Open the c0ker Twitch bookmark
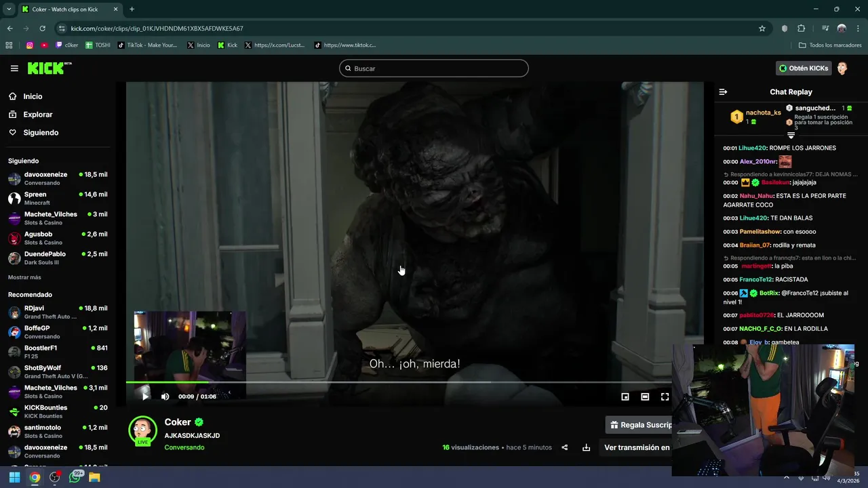868x488 pixels. pyautogui.click(x=67, y=45)
